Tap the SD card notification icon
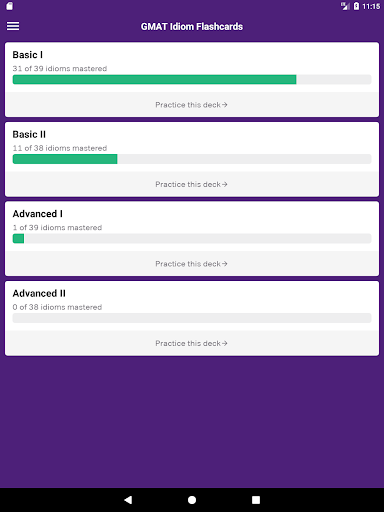Screen dimensions: 384x512 pyautogui.click(x=10, y=6)
